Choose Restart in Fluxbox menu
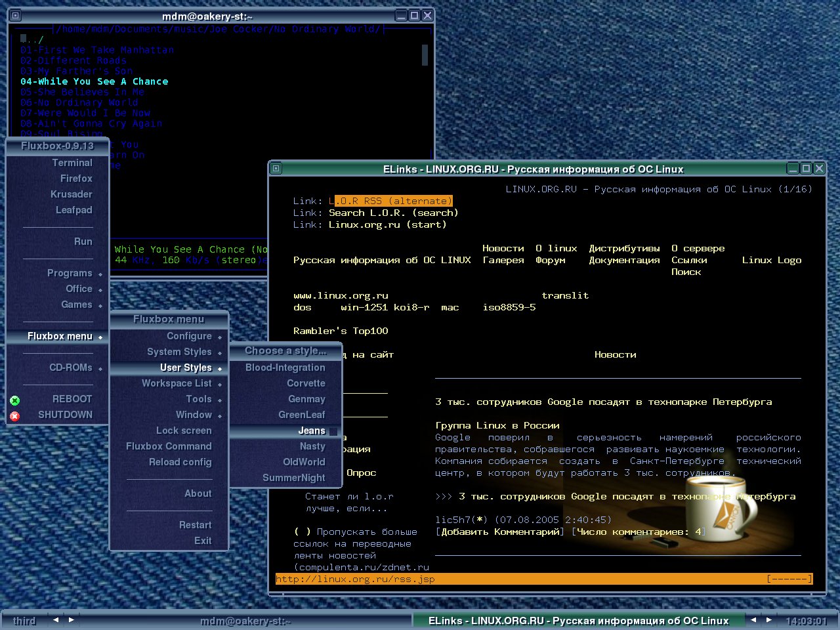Image resolution: width=840 pixels, height=630 pixels. (x=169, y=525)
